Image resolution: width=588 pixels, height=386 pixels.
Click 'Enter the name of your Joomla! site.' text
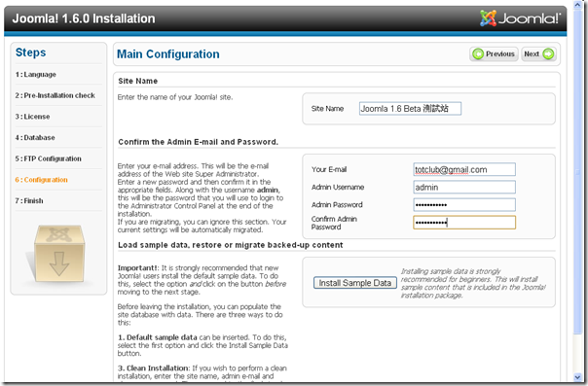175,97
